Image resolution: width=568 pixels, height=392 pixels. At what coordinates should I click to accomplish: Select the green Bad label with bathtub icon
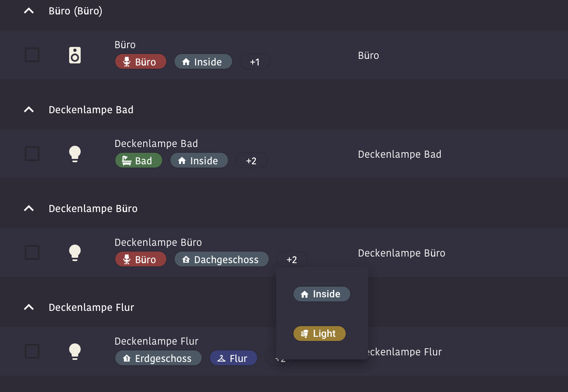coord(139,161)
